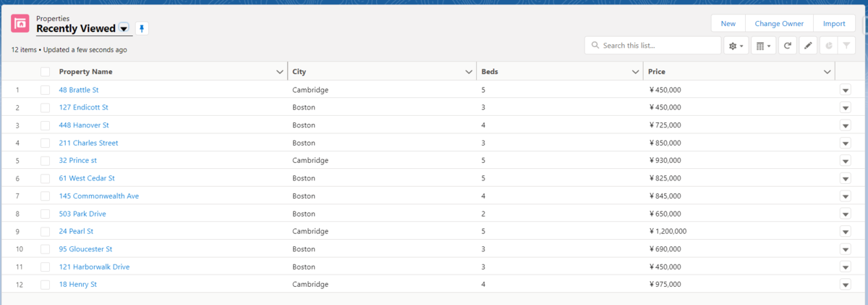The width and height of the screenshot is (868, 305).
Task: Tick the checkbox for 24 Pearl St
Action: [x=46, y=231]
